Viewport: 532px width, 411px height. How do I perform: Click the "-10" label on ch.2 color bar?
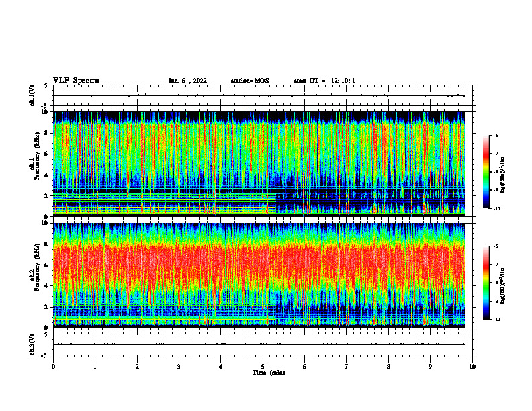pyautogui.click(x=496, y=320)
